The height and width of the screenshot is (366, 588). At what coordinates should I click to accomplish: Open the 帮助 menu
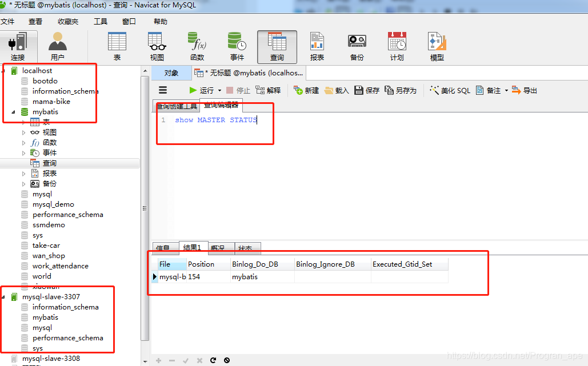(x=161, y=21)
